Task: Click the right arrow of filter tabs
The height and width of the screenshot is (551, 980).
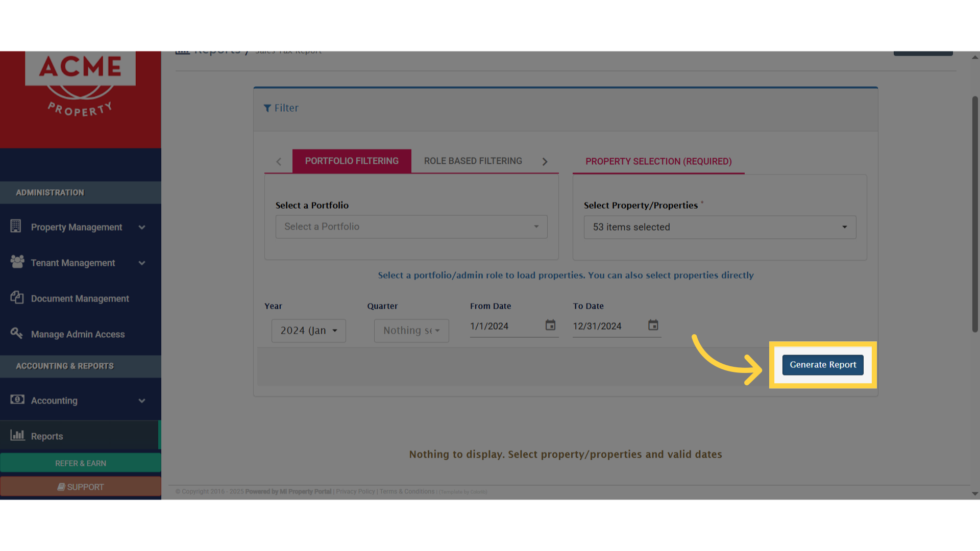Action: (545, 162)
